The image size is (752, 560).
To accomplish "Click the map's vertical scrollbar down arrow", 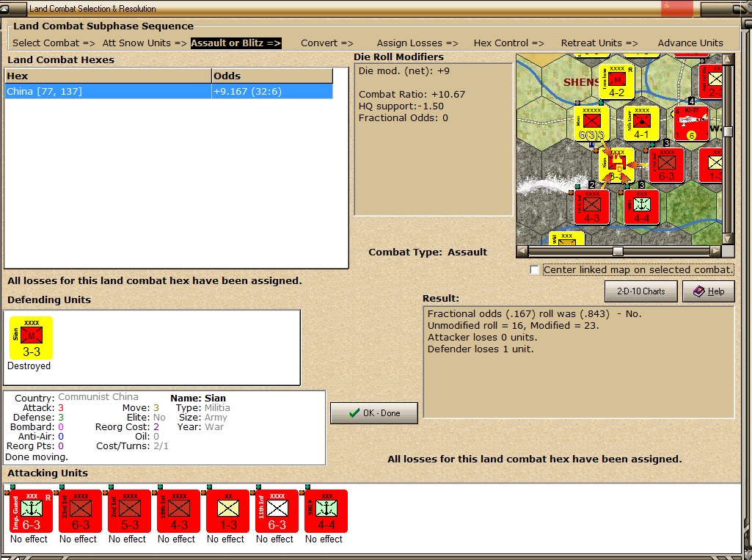I will pyautogui.click(x=728, y=239).
